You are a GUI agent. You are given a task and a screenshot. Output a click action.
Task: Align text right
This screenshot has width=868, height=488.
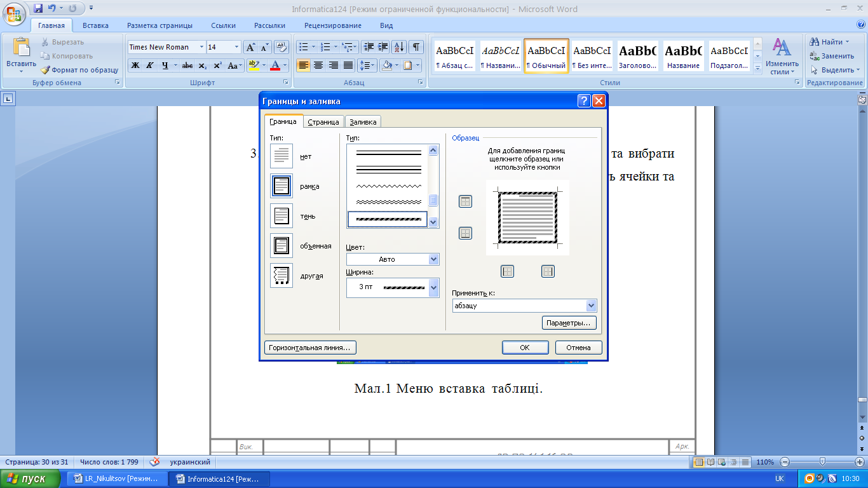tap(334, 65)
